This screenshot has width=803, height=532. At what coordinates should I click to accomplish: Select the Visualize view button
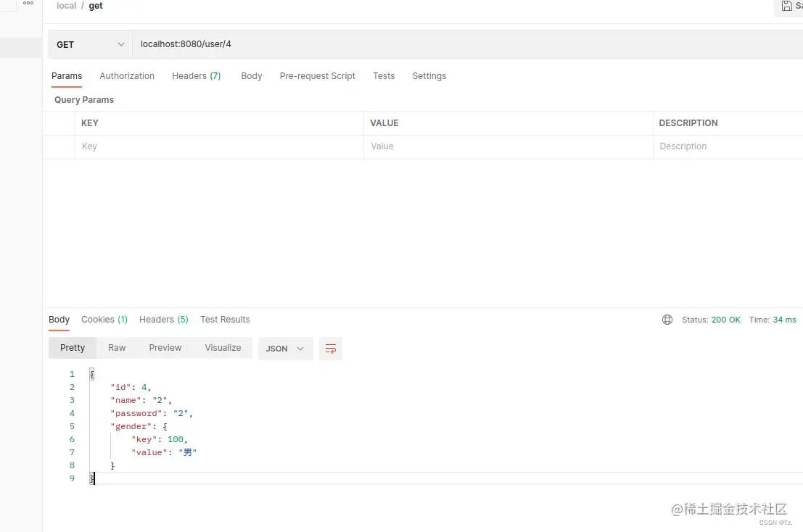tap(223, 348)
